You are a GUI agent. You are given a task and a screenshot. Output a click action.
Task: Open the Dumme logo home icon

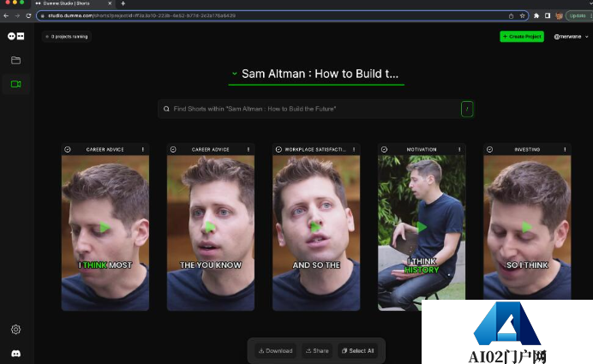pyautogui.click(x=16, y=36)
